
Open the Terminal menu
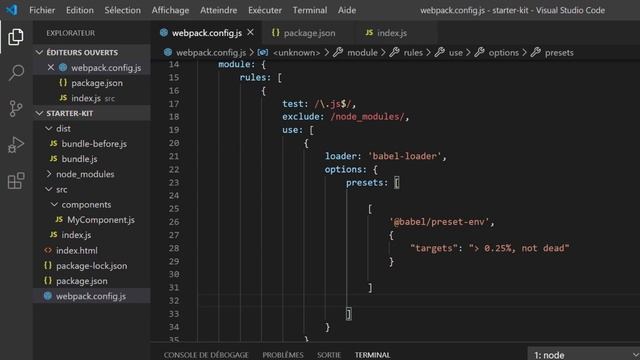pyautogui.click(x=310, y=10)
